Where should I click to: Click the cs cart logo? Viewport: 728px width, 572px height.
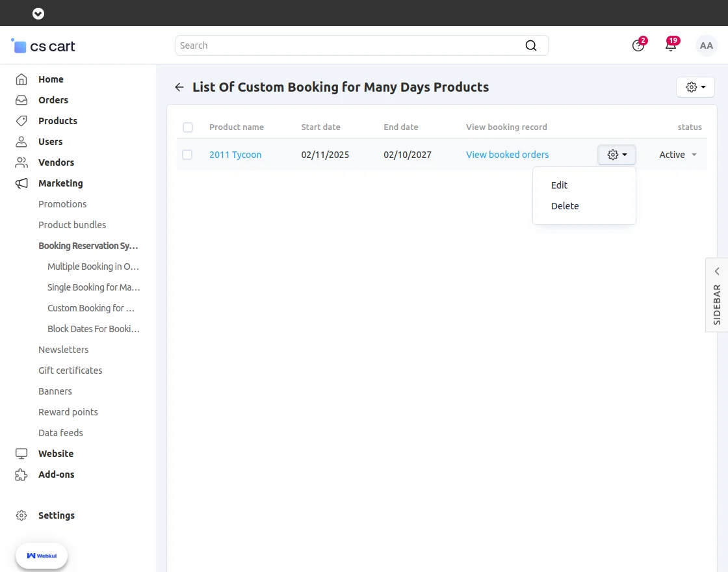point(42,45)
